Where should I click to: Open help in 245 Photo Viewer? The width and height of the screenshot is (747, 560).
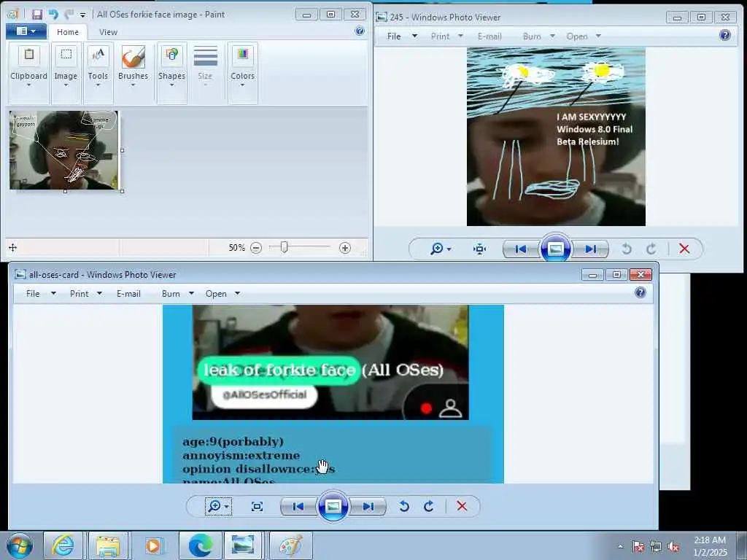click(x=724, y=35)
